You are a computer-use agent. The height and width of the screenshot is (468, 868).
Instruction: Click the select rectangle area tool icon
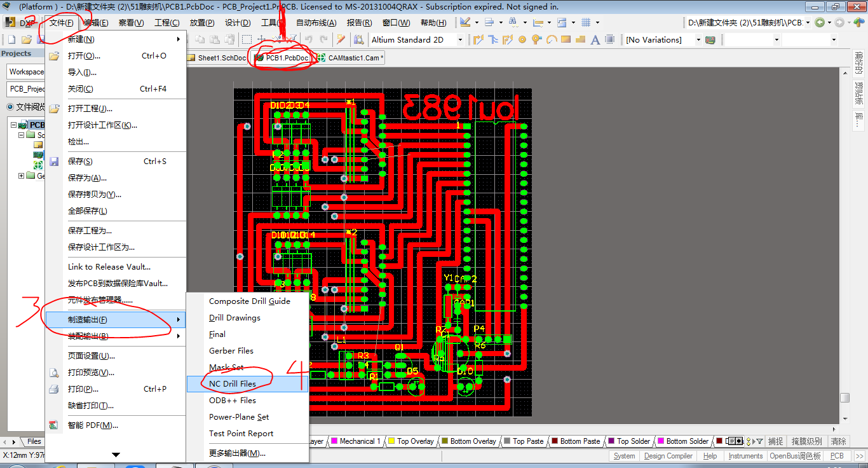247,39
